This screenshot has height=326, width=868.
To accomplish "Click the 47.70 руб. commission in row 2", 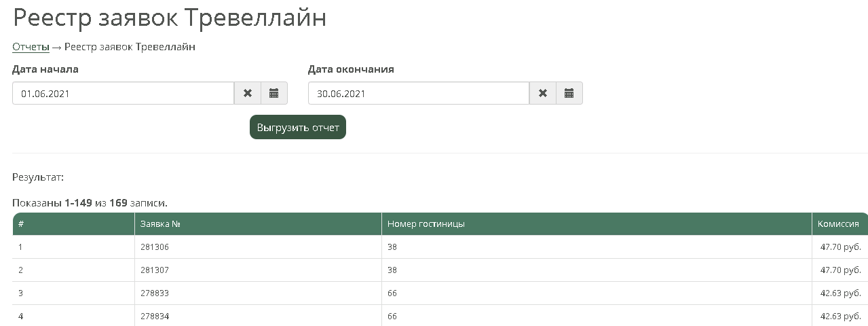I will click(x=840, y=270).
